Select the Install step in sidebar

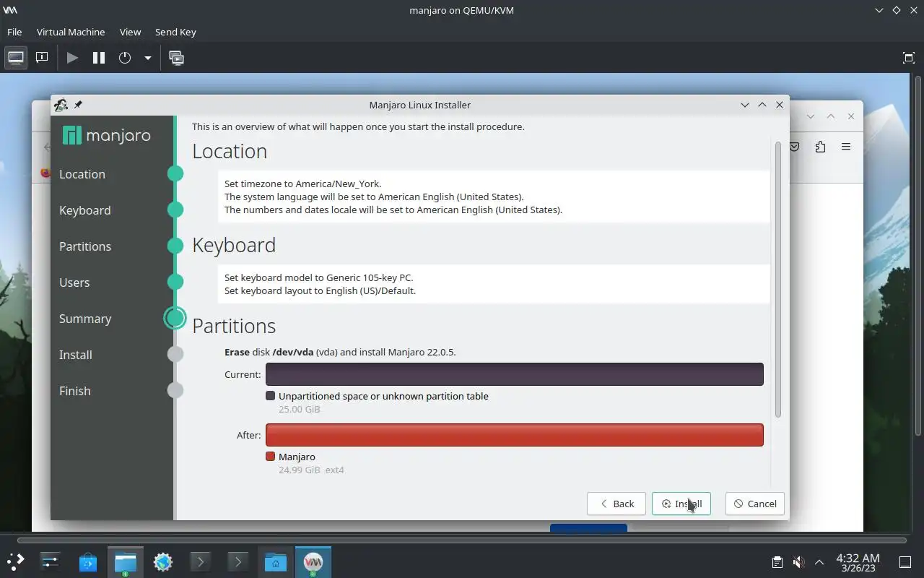[76, 355]
